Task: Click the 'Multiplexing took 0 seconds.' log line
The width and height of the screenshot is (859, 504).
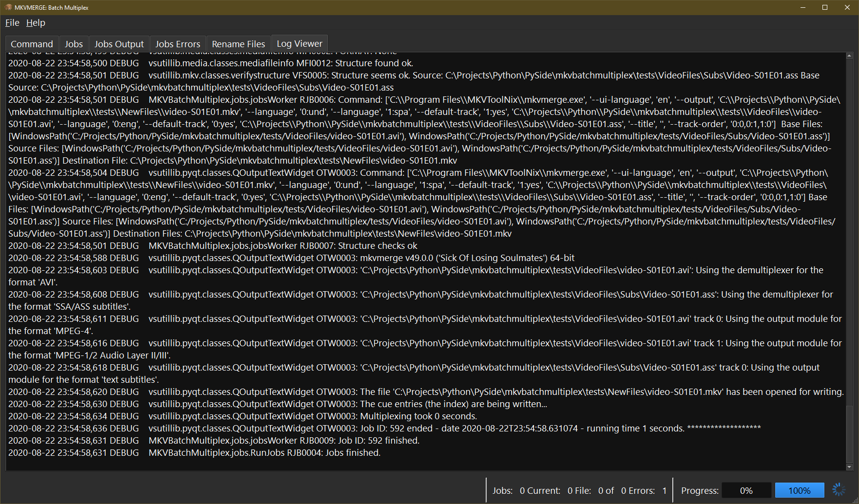Action: click(243, 416)
